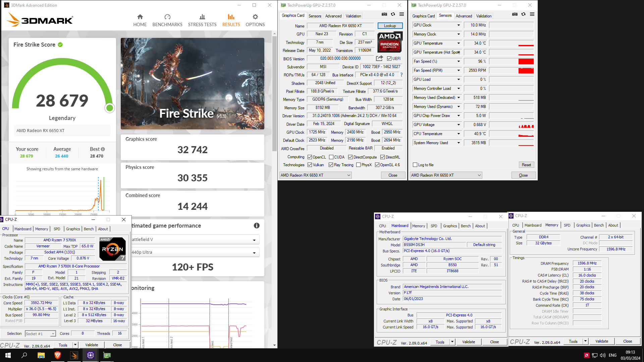The image size is (644, 362).
Task: Open the 3DMark HOME icon
Action: pos(140,17)
